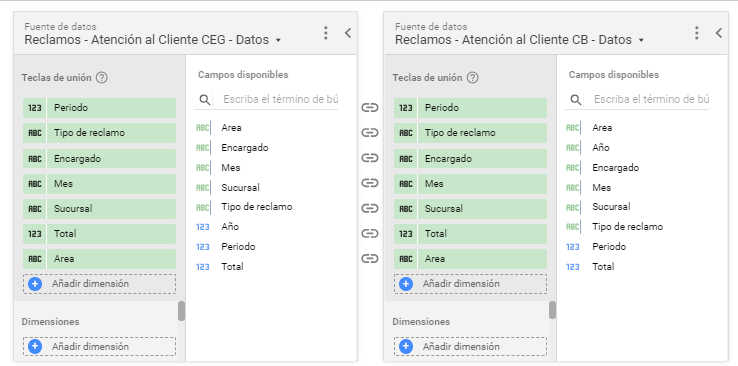
Task: Click the link icon for Periodo keys
Action: tap(370, 108)
